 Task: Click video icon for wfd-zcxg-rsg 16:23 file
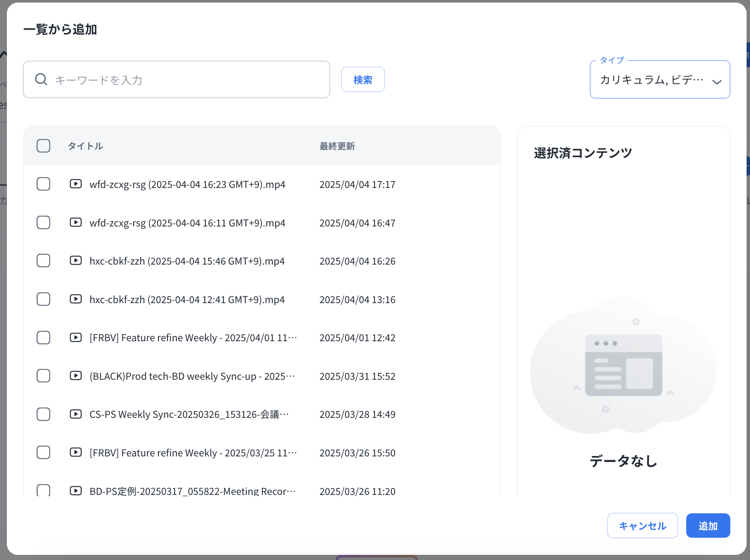(76, 184)
